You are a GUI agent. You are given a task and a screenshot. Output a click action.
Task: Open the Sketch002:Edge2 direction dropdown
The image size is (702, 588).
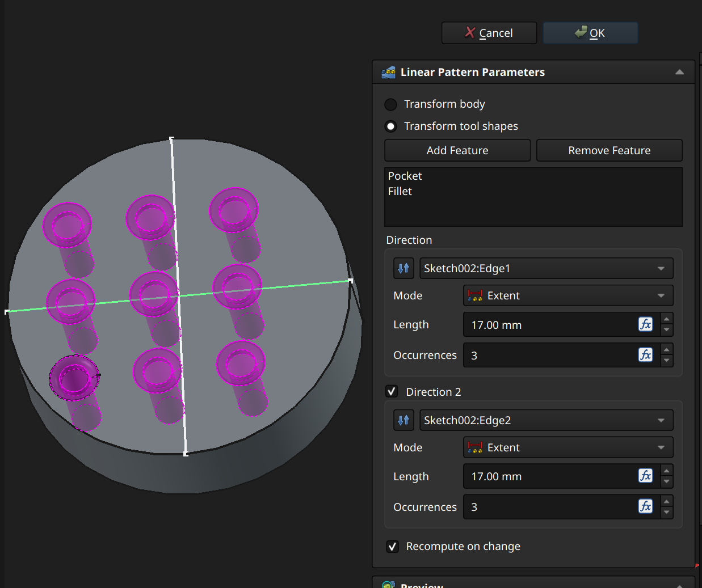pyautogui.click(x=547, y=420)
